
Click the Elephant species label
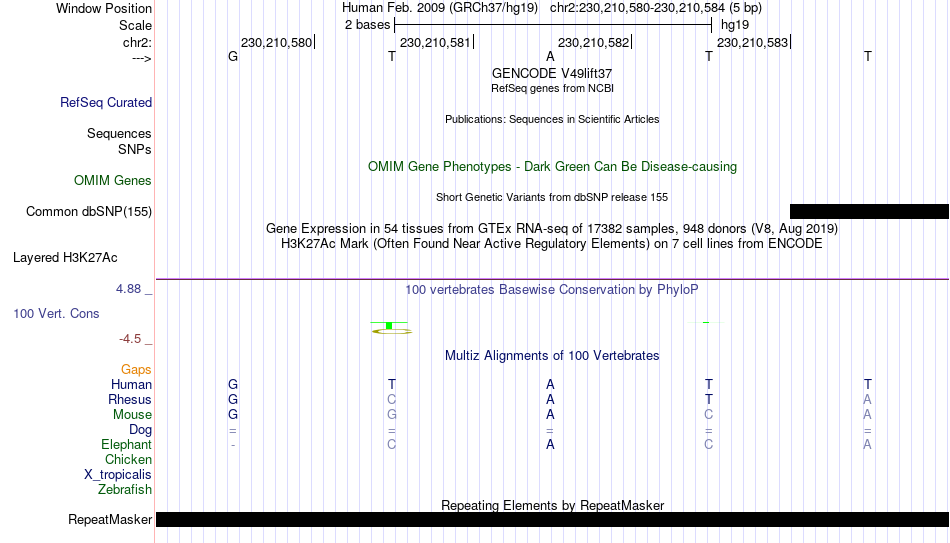126,445
